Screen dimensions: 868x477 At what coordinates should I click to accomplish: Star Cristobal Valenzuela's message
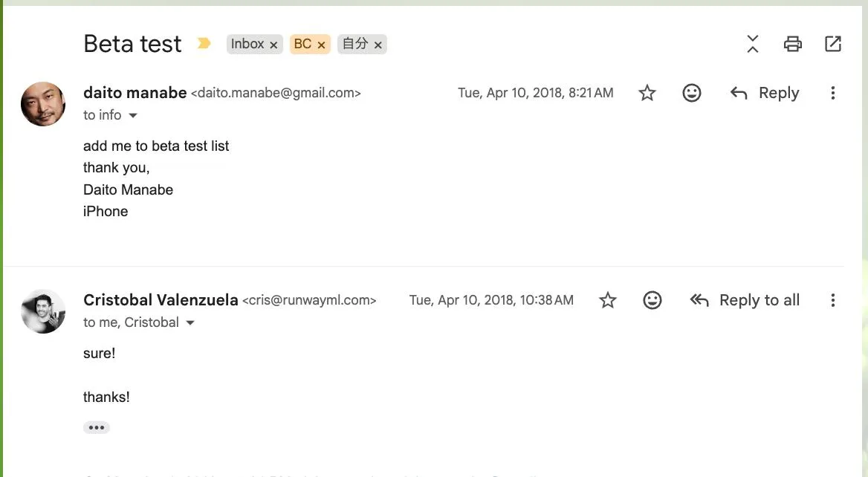pyautogui.click(x=607, y=300)
